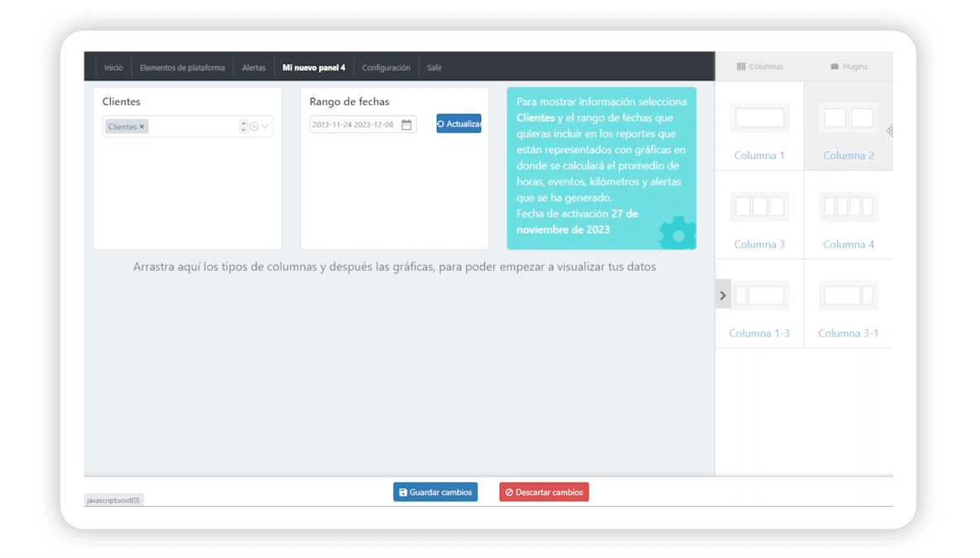Viewport: 980px width, 558px height.
Task: Click the save disk icon on Guardar cambios
Action: [x=402, y=492]
